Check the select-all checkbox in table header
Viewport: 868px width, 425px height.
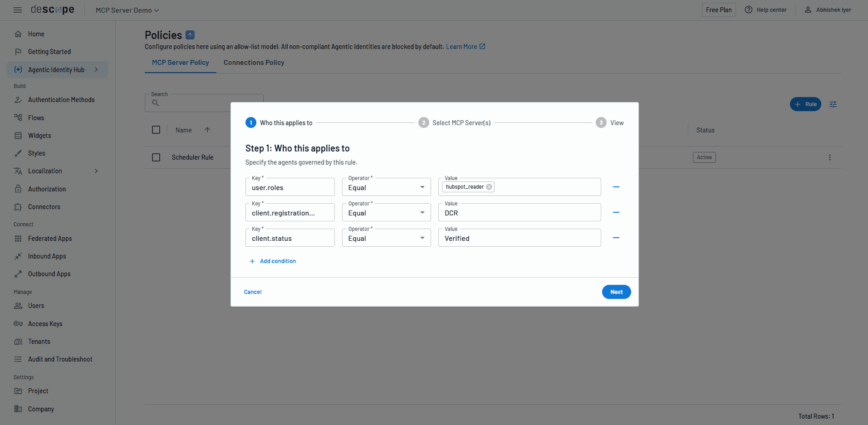(156, 129)
